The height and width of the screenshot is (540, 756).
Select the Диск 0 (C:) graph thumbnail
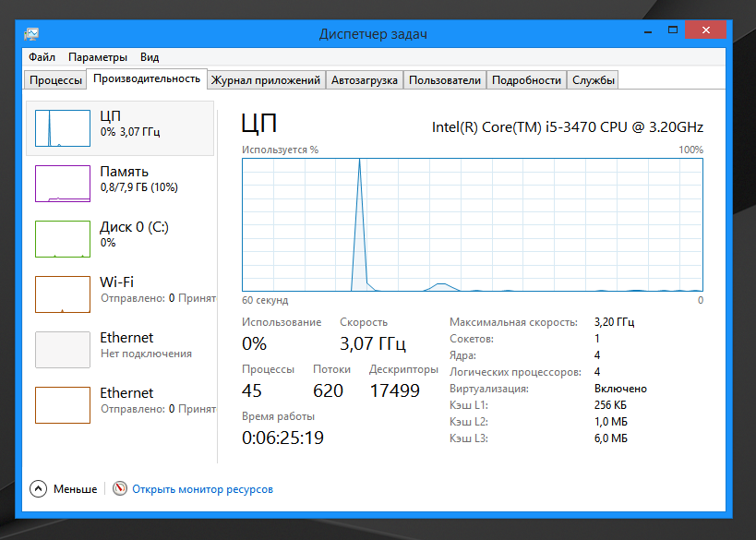pos(63,239)
